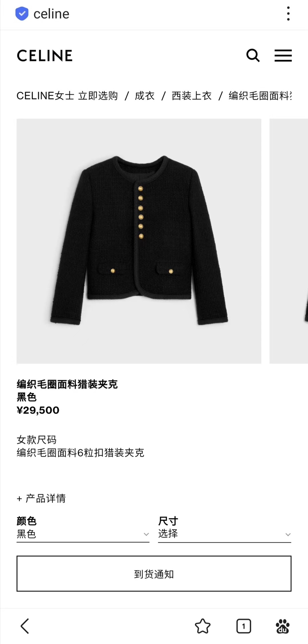The height and width of the screenshot is (644, 308).
Task: Click the celine address bar text
Action: click(x=52, y=14)
